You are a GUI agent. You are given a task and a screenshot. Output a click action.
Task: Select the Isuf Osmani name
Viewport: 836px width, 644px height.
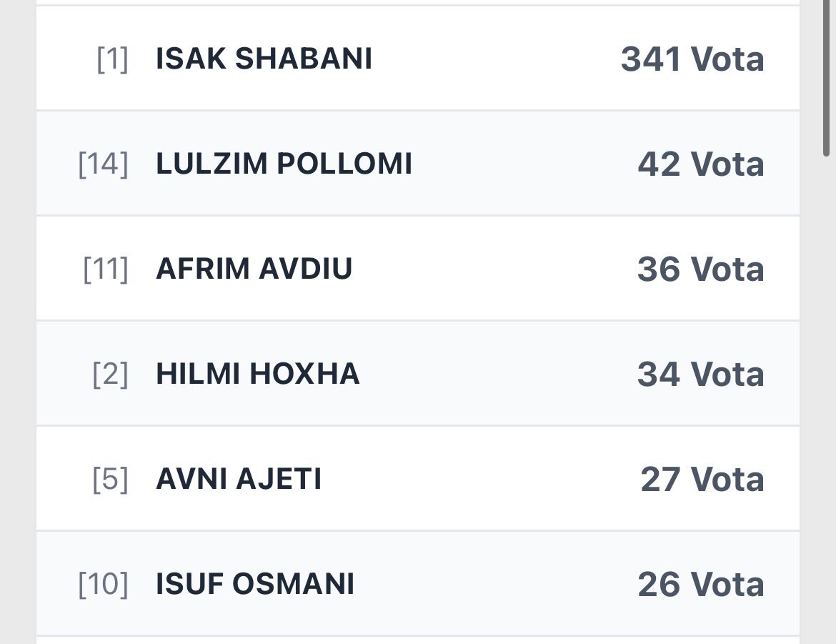pyautogui.click(x=255, y=584)
